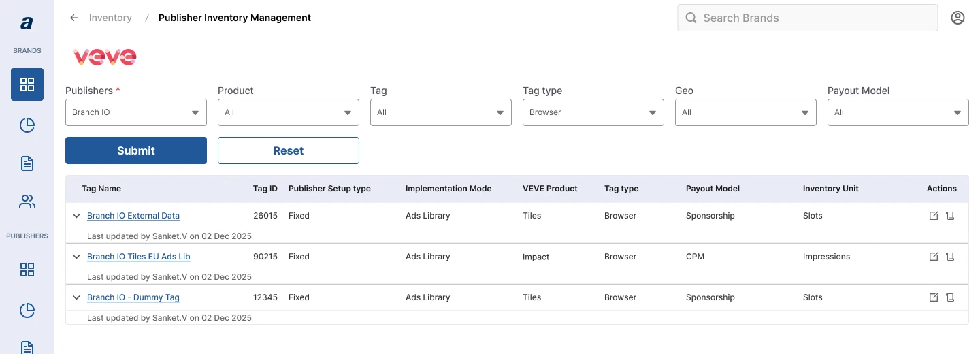This screenshot has height=354, width=980.
Task: Click the Payout Model column header
Action: click(x=713, y=189)
